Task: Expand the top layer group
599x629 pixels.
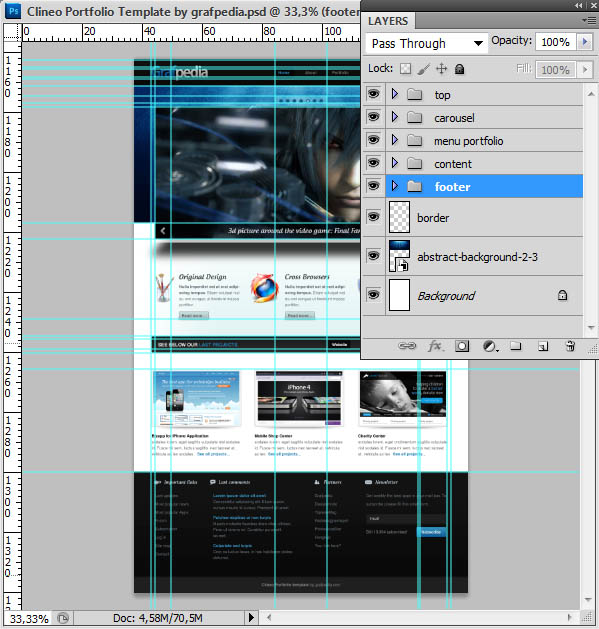Action: coord(394,94)
